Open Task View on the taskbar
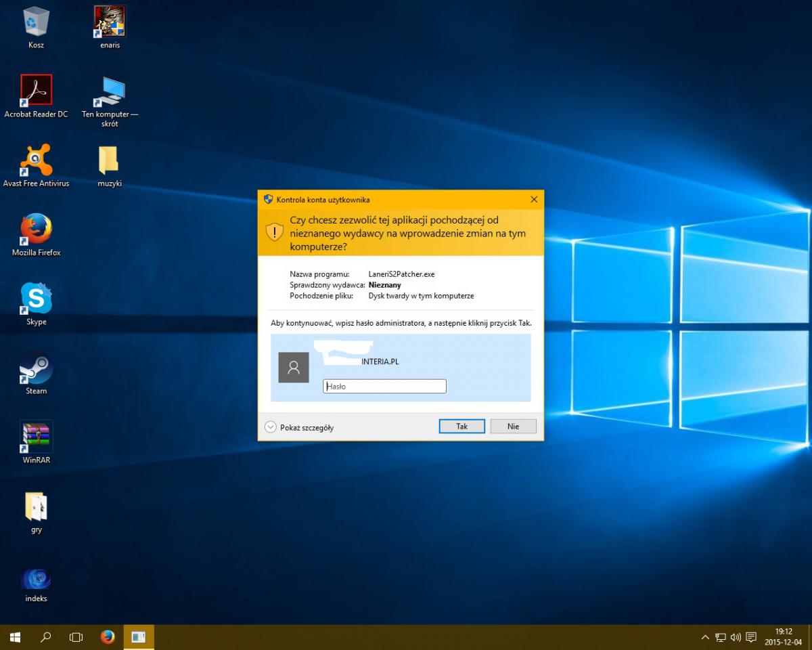This screenshot has height=650, width=812. tap(76, 637)
